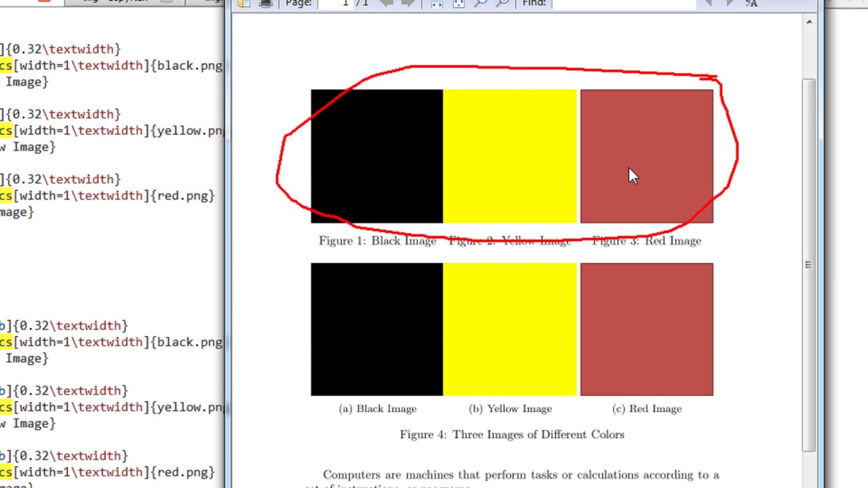Viewport: 868px width, 488px height.
Task: Click the black subfigure labelled (a)
Action: pos(377,329)
